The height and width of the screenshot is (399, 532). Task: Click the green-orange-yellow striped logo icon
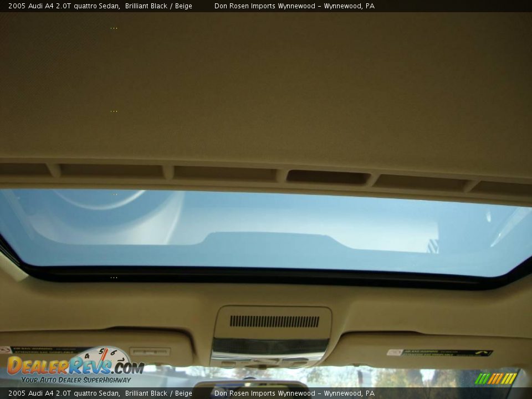tap(495, 378)
